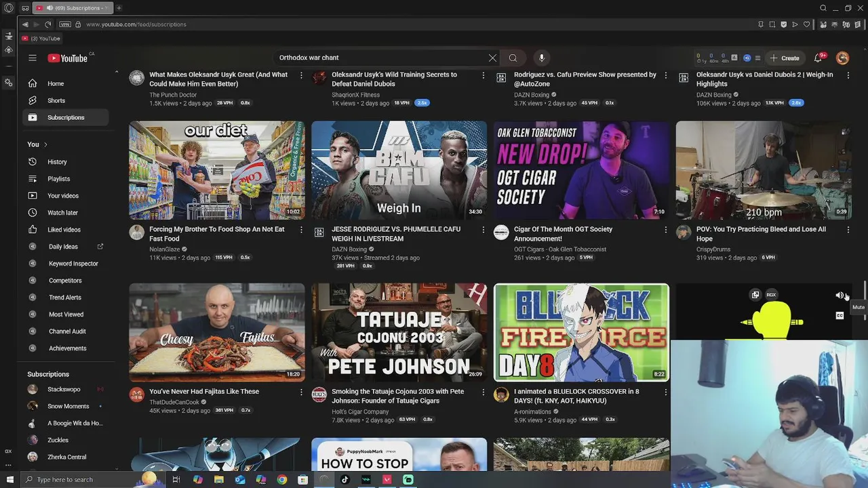Open Daily Ideas tool
Image resolution: width=868 pixels, height=488 pixels.
66,247
